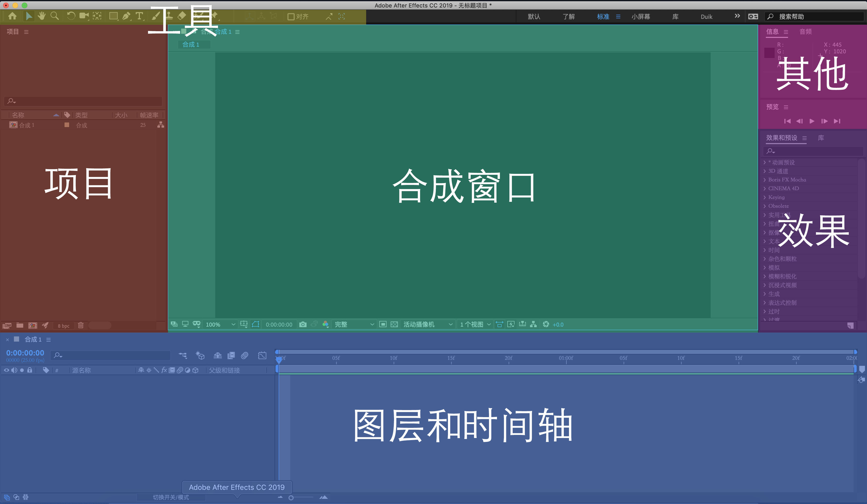Image resolution: width=867 pixels, height=504 pixels.
Task: Select the Type text tool
Action: 139,16
